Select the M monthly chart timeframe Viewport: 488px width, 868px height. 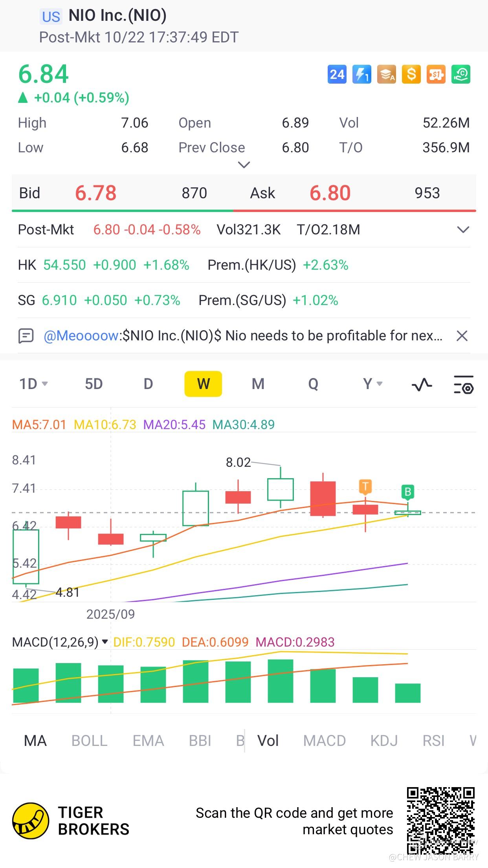click(x=258, y=384)
